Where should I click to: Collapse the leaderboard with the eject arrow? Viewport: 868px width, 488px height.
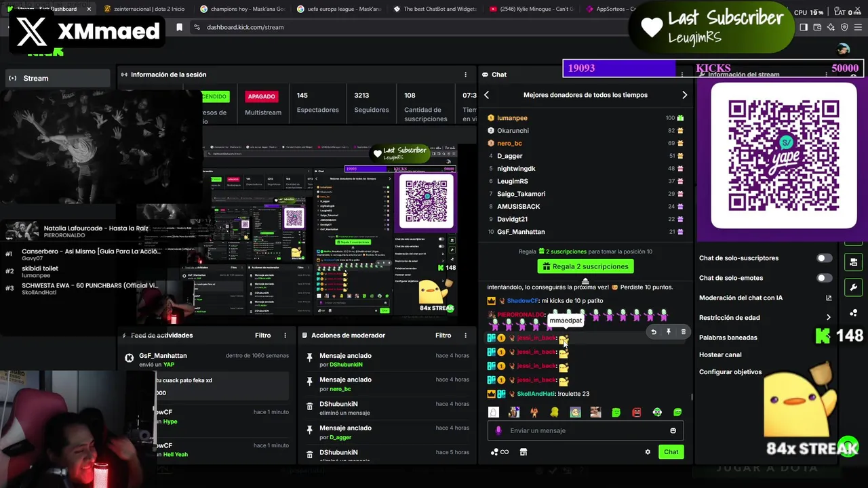[x=585, y=281]
